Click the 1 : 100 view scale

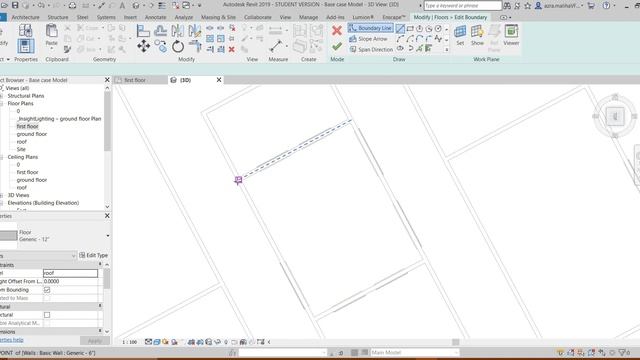129,342
